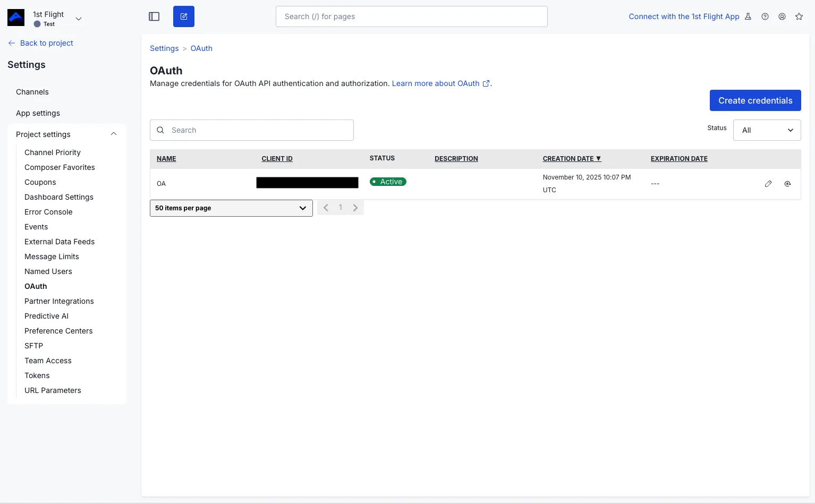Screen dimensions: 815x504
Task: Open the help question mark icon
Action: (x=765, y=16)
